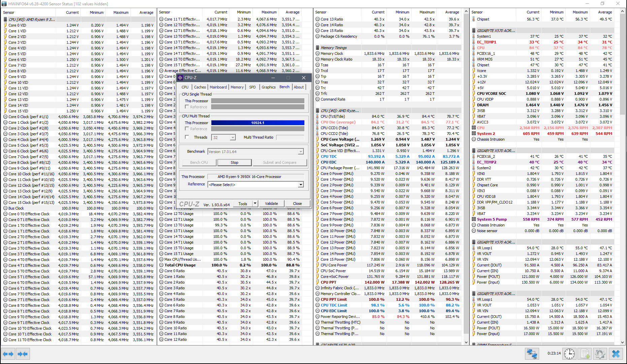
Task: Click the CPU PPT power icon
Action: (x=318, y=282)
